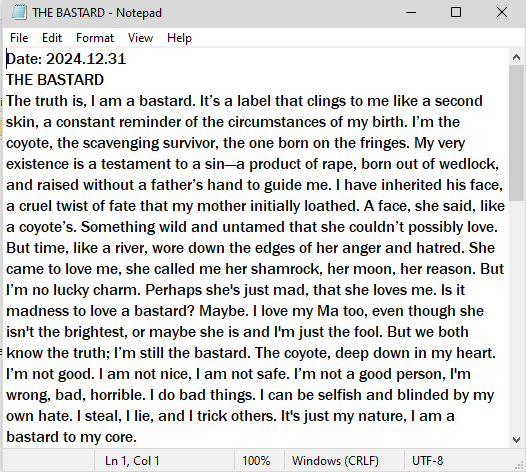
Task: Open the Format menu
Action: coord(95,38)
